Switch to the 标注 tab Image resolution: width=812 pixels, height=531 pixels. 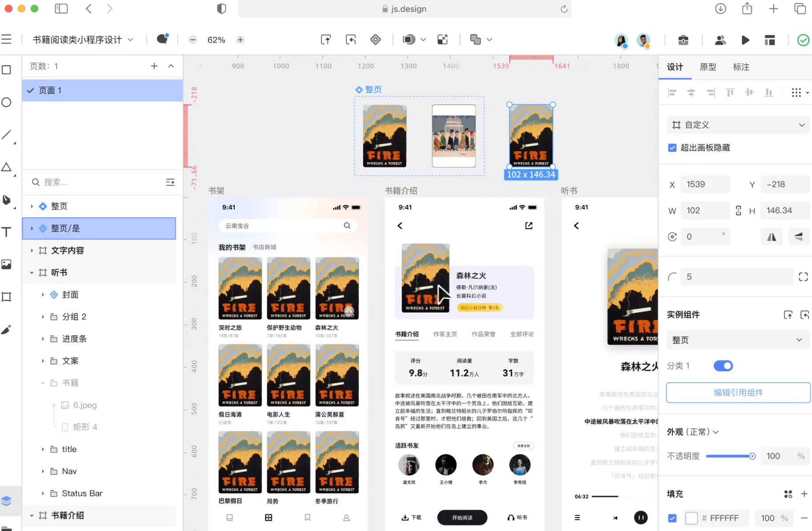[x=741, y=67]
